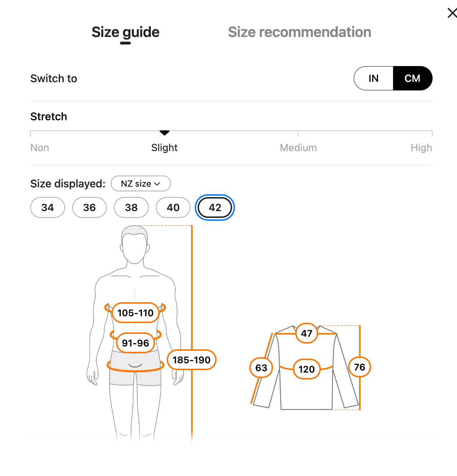This screenshot has width=457, height=476.
Task: Click the shoulder width 47 label
Action: tap(306, 333)
